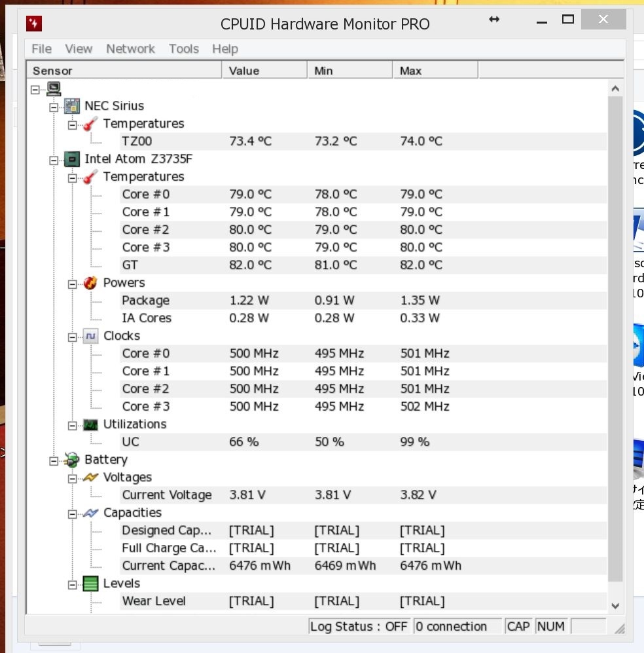
Task: Open the View menu
Action: 79,48
